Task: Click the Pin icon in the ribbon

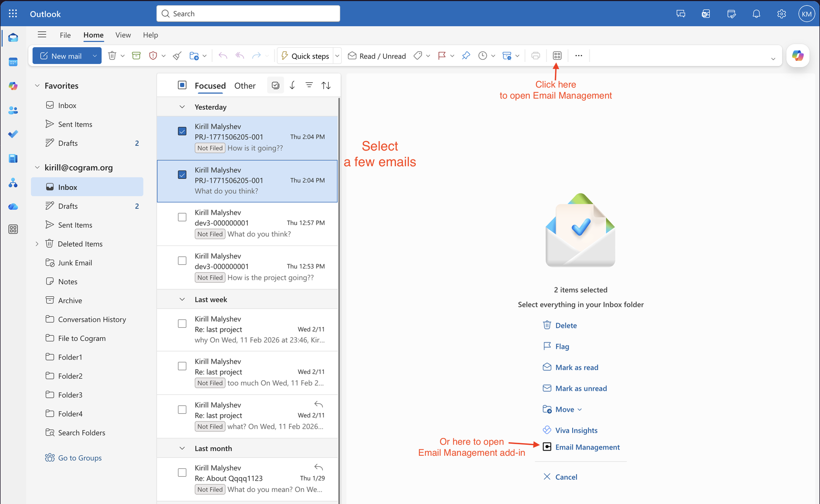Action: click(x=466, y=56)
